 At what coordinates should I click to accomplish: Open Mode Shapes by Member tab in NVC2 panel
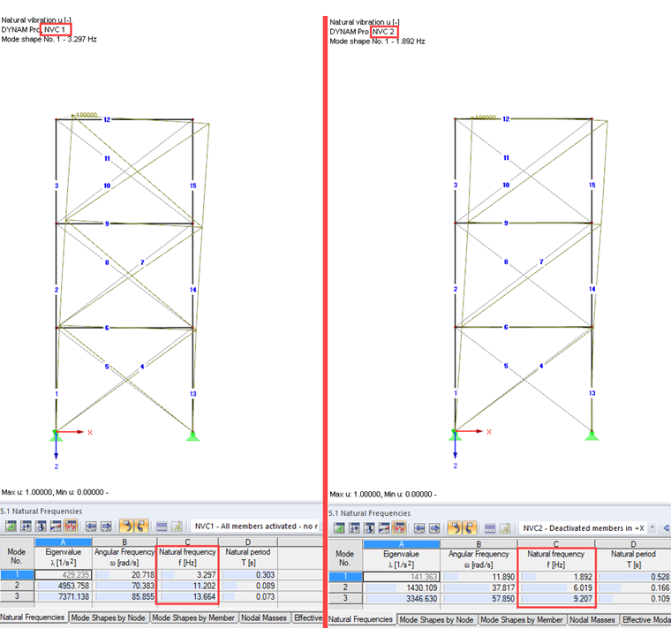pyautogui.click(x=522, y=619)
